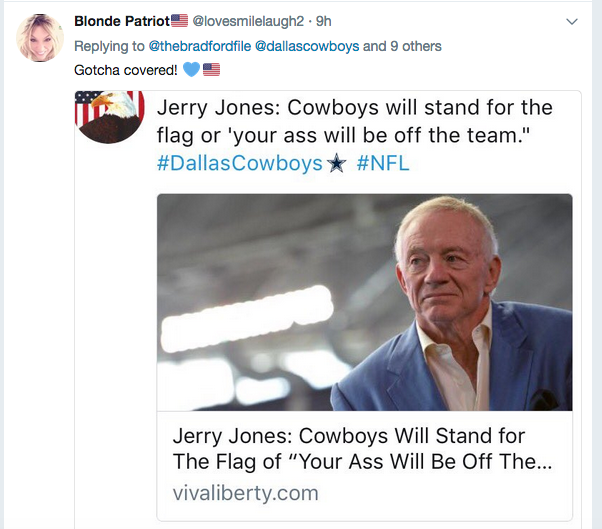Click the eagle flag avatar in quoted tweet
602x529 pixels.
[x=110, y=116]
